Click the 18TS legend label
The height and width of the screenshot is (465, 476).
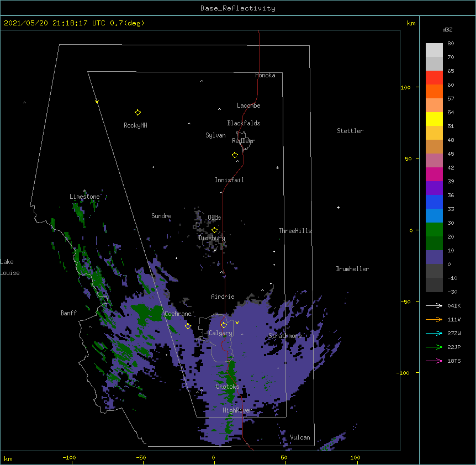click(x=454, y=361)
